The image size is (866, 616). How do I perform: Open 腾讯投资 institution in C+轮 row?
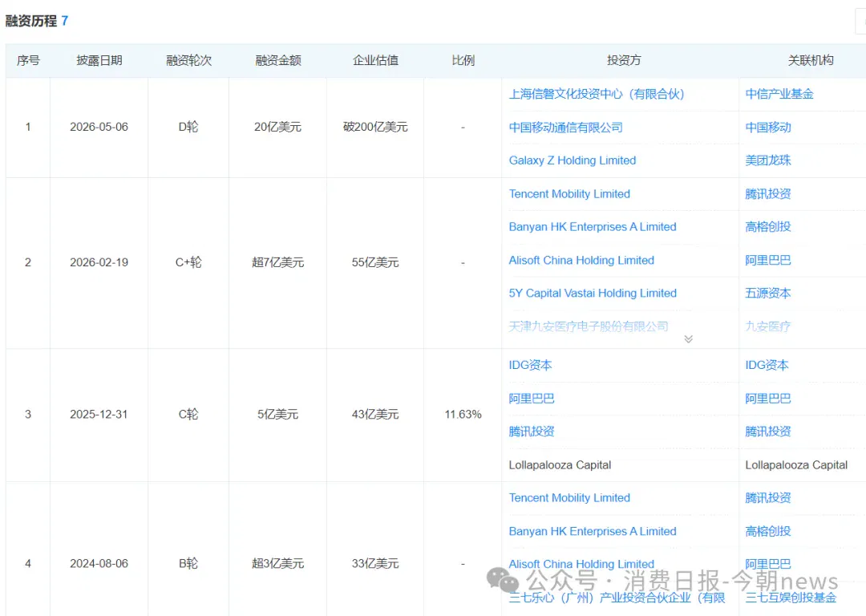767,194
